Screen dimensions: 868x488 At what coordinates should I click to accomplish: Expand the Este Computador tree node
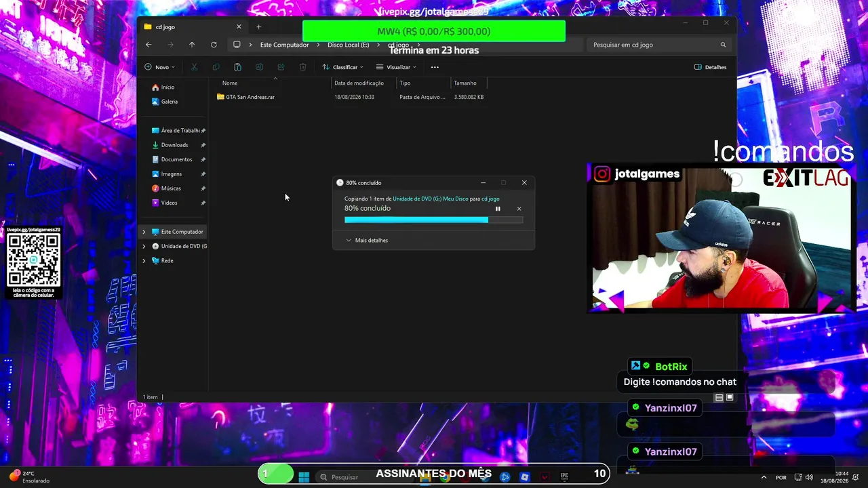click(x=144, y=232)
